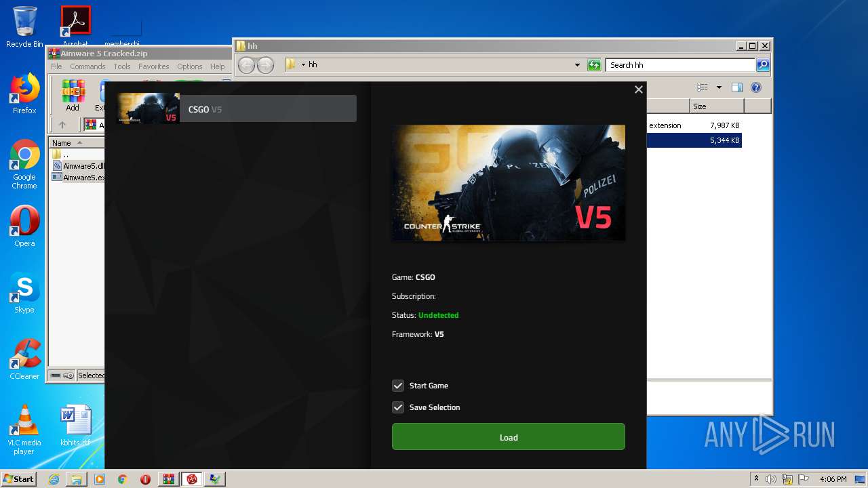Click the Forward button in Explorer hh window

(x=265, y=65)
